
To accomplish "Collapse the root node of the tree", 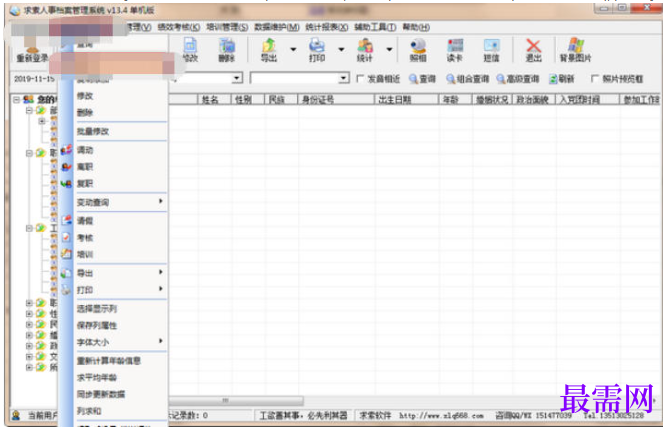I will point(16,99).
